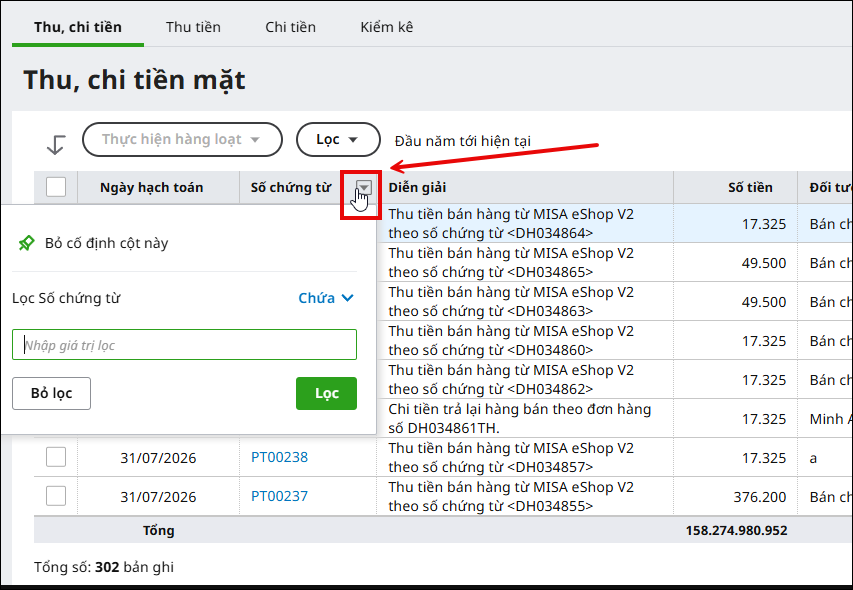Switch to the Thu tiền tab

[193, 27]
